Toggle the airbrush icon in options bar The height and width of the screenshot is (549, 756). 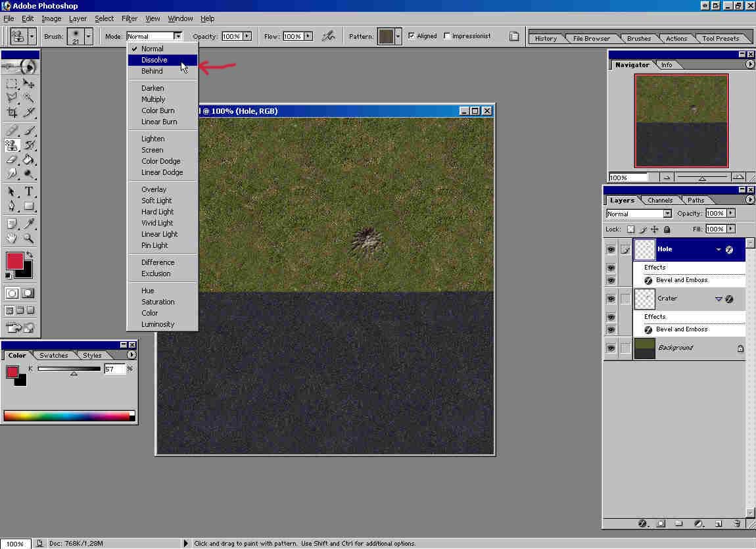point(328,36)
